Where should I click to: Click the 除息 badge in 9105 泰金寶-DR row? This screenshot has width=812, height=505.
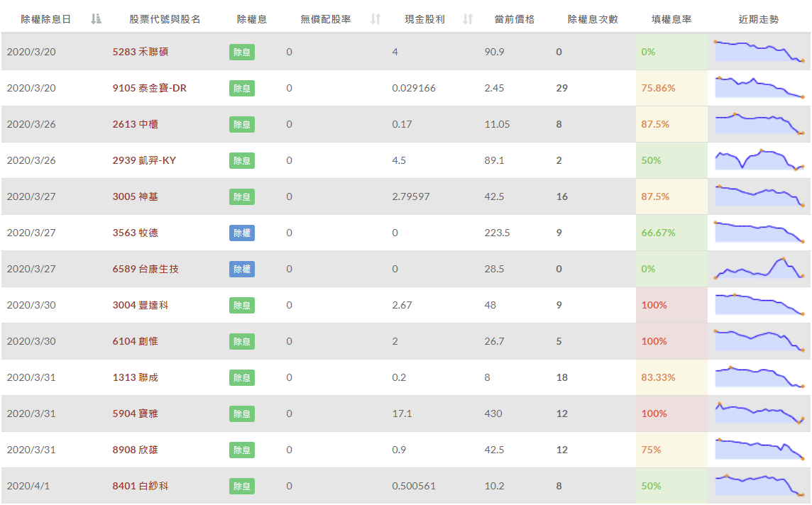pyautogui.click(x=242, y=89)
